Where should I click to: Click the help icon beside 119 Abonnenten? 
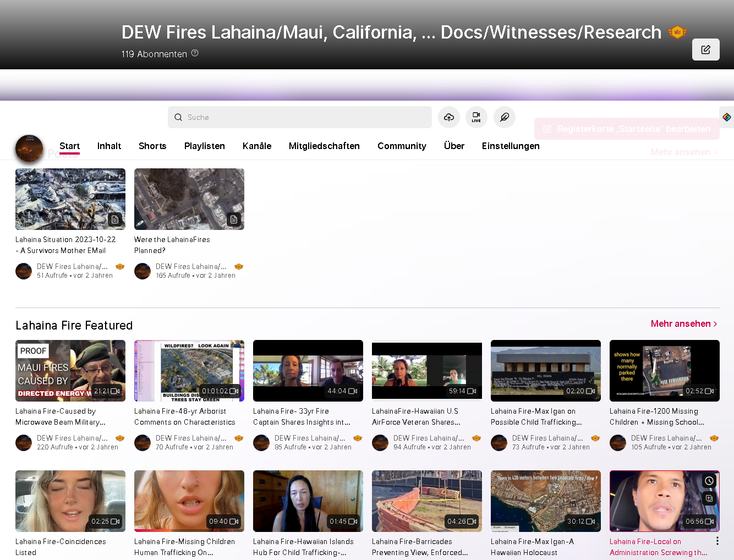coord(195,53)
